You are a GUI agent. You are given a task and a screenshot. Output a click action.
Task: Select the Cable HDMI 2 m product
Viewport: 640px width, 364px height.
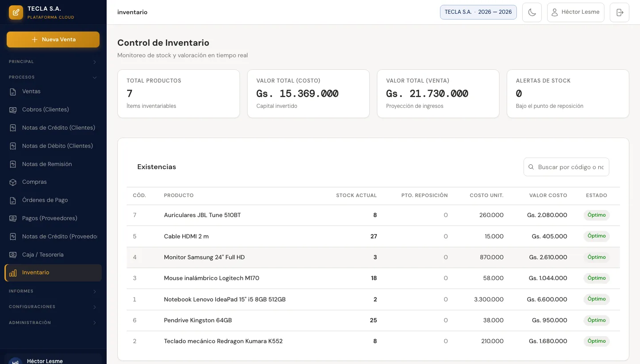point(373,237)
